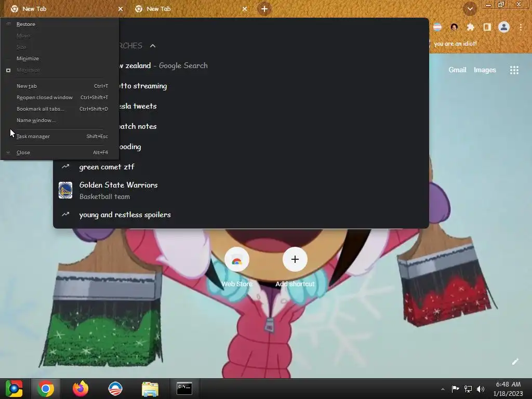532x399 pixels.
Task: Open the Start button on taskbar
Action: (14, 389)
